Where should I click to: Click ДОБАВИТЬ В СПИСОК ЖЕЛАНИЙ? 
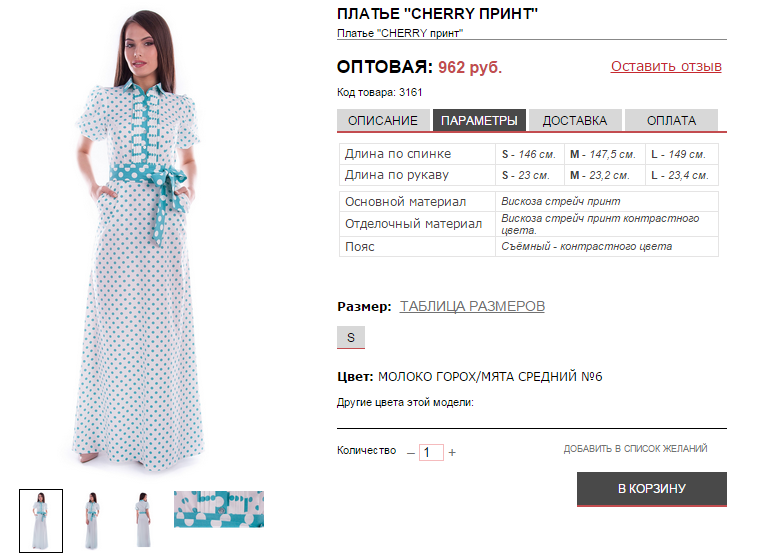[635, 449]
